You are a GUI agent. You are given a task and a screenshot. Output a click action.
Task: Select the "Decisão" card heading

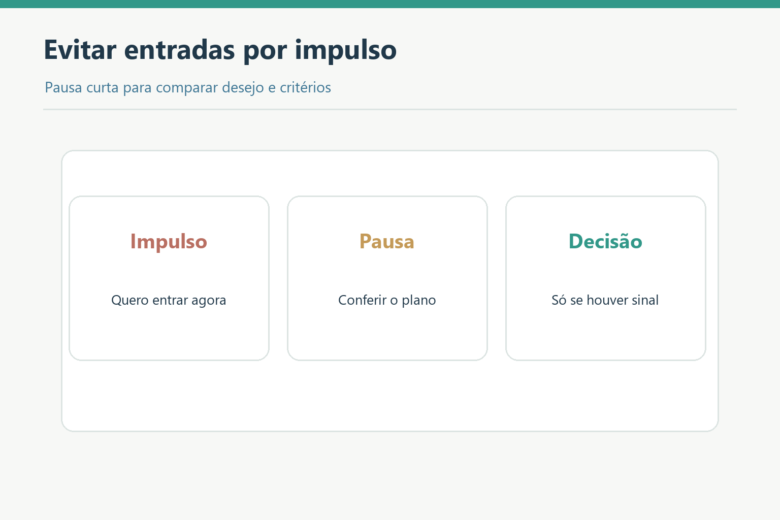pos(605,241)
